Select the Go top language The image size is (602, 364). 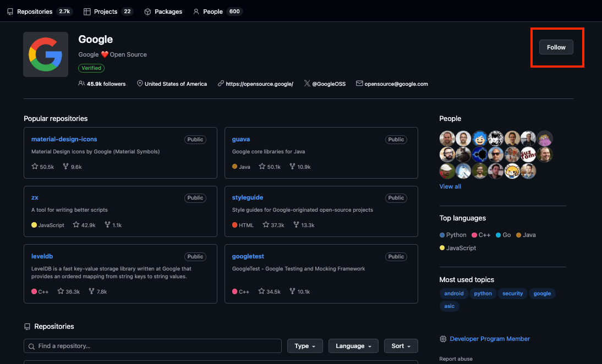tap(504, 235)
